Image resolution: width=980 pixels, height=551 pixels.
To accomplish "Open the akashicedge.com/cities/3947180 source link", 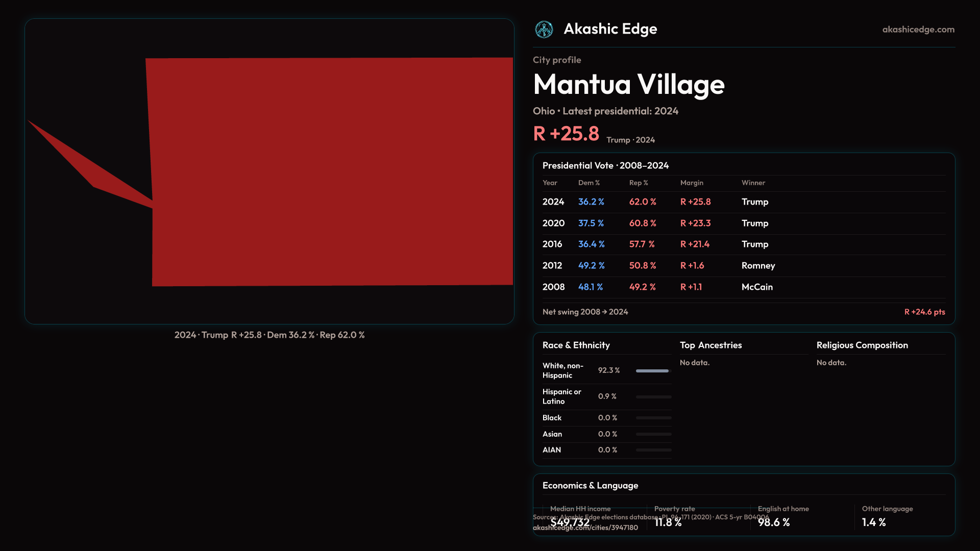I will 585,528.
